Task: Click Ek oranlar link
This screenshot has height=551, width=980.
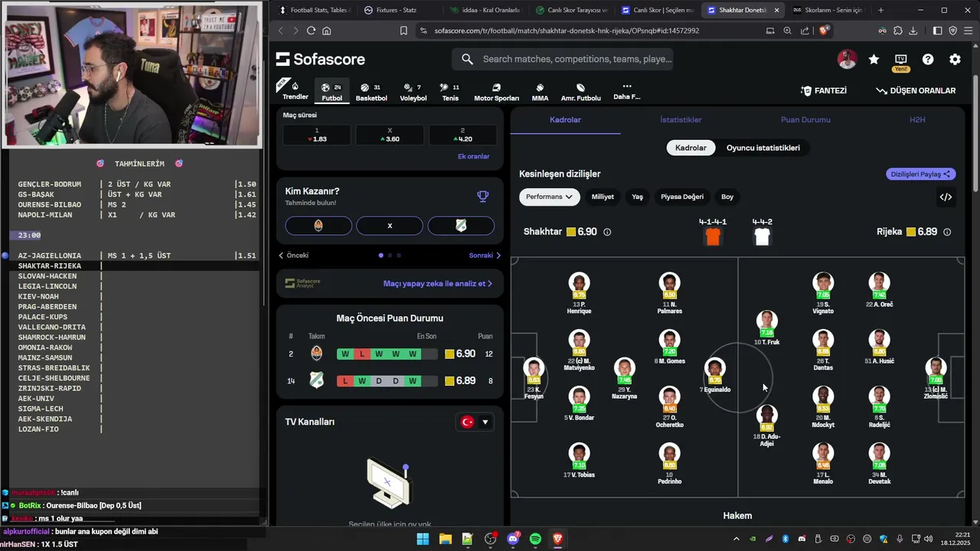Action: coord(473,156)
